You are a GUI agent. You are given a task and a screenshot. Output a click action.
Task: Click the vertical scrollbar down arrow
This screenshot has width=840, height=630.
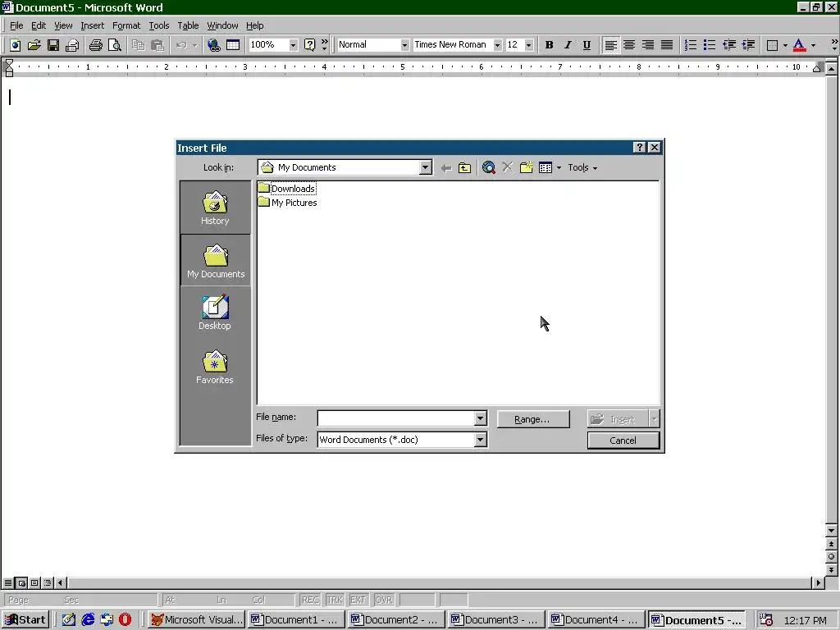tap(832, 531)
